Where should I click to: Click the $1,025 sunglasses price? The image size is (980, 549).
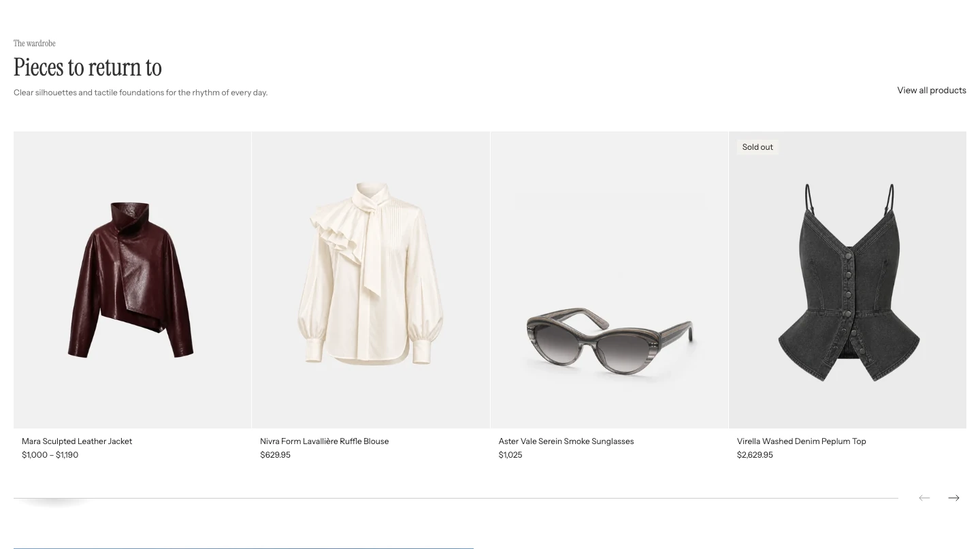click(x=510, y=455)
